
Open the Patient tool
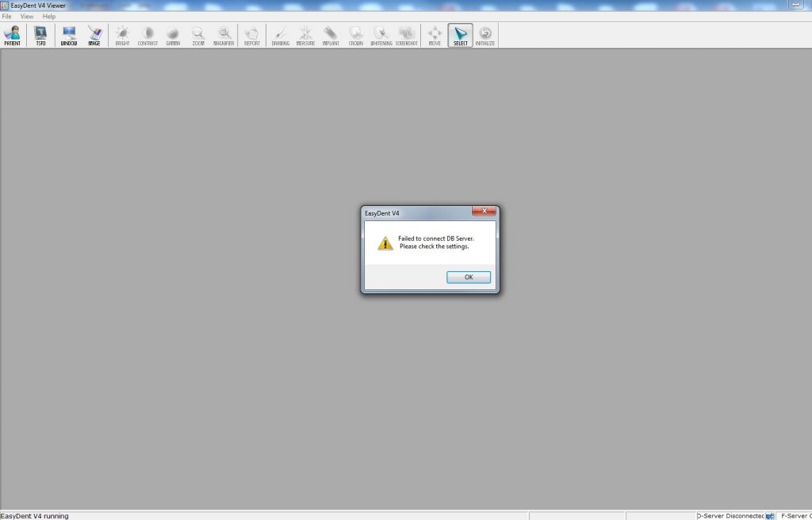12,36
